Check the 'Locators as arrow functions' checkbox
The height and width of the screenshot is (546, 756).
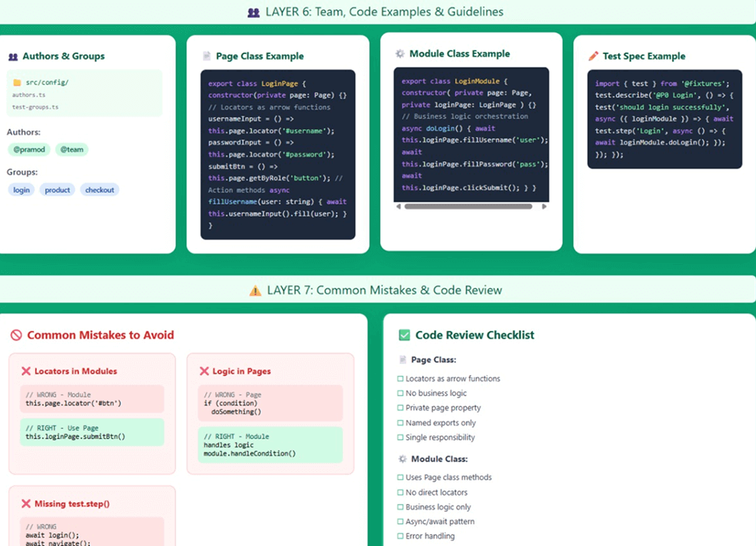400,379
